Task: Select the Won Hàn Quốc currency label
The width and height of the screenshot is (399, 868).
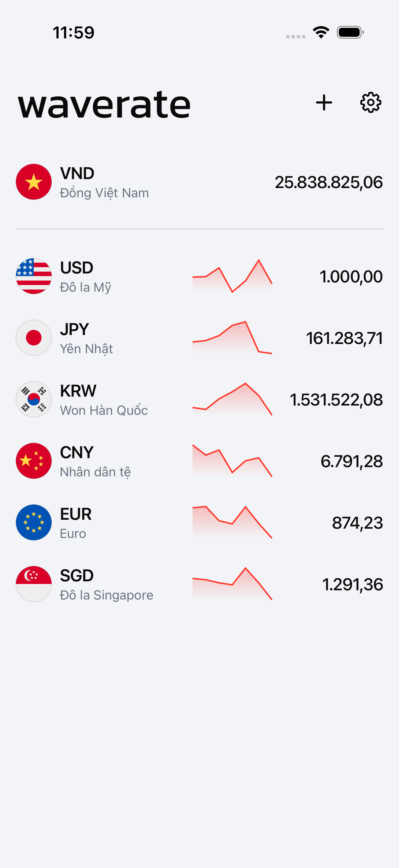Action: 104,410
